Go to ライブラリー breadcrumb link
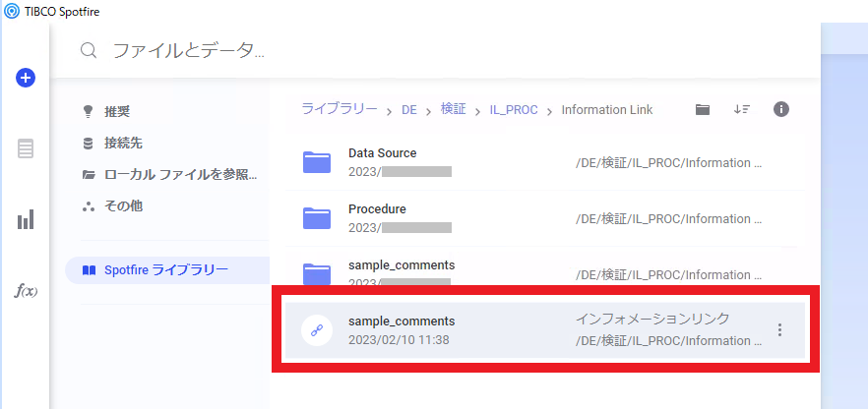 coord(340,109)
